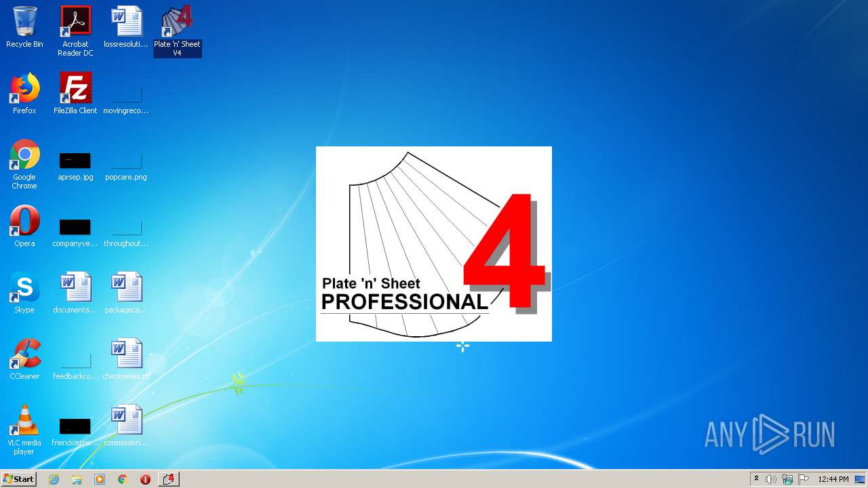Viewport: 868px width, 488px height.
Task: Switch to Plate 'n' Sheet taskbar button
Action: point(169,479)
